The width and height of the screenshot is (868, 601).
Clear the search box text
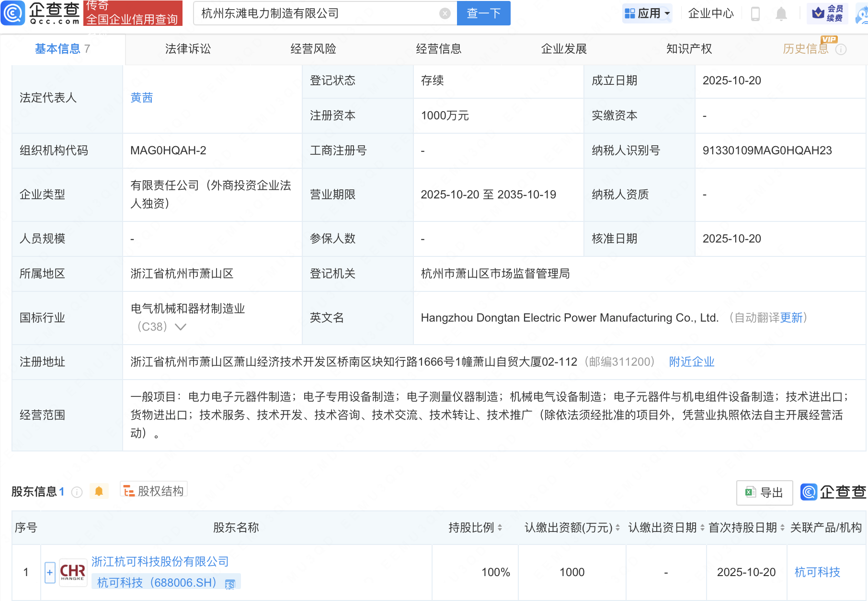tap(445, 13)
